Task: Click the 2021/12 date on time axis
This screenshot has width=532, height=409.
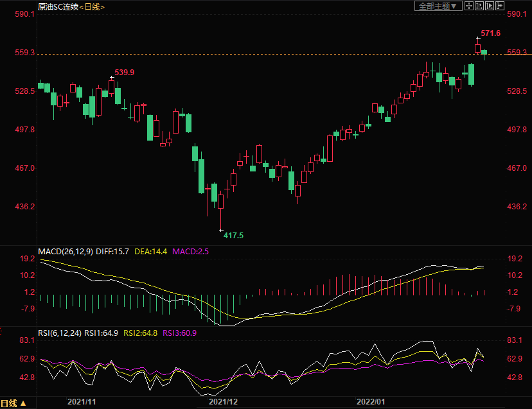Action: (x=224, y=401)
